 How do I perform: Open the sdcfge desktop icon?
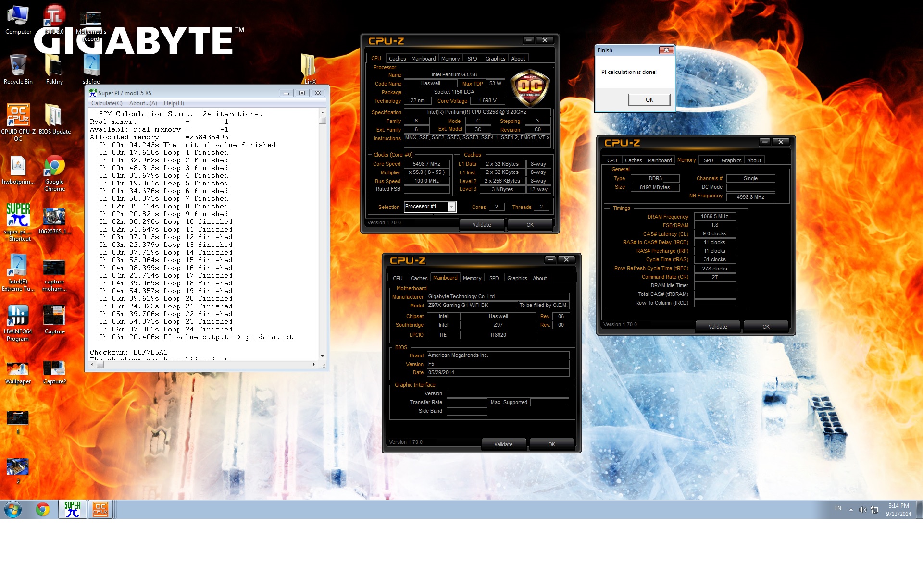(x=91, y=69)
